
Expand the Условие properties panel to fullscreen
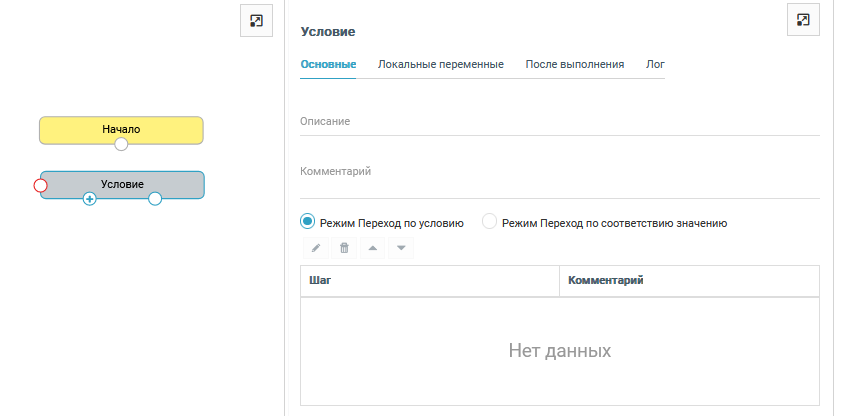pos(803,20)
